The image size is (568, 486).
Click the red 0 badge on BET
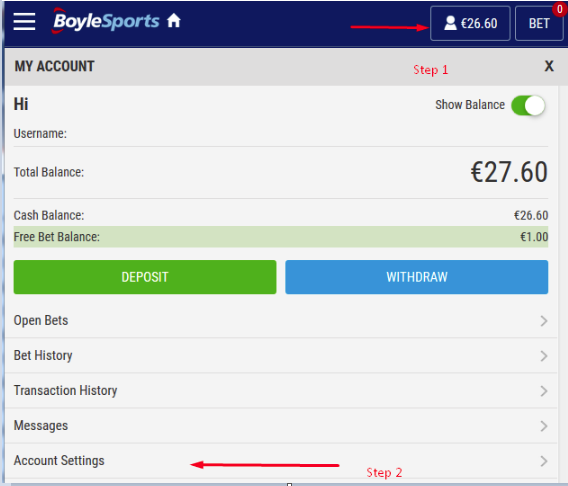tap(560, 9)
